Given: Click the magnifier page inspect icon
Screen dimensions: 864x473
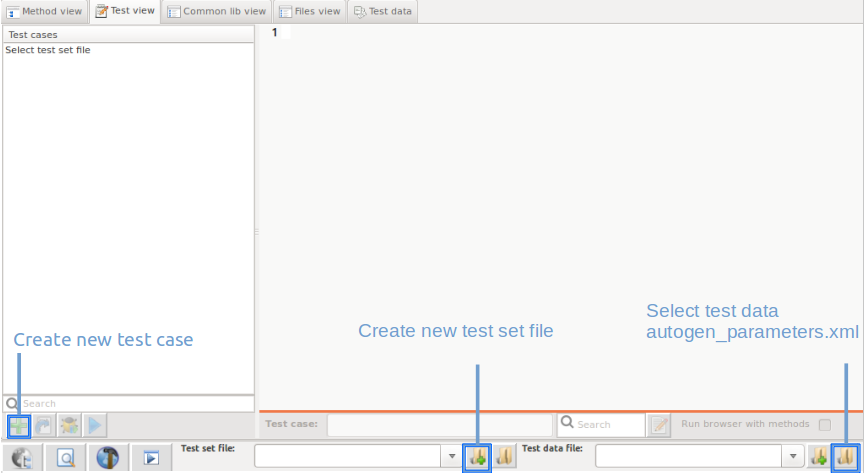Looking at the screenshot, I should pyautogui.click(x=66, y=457).
